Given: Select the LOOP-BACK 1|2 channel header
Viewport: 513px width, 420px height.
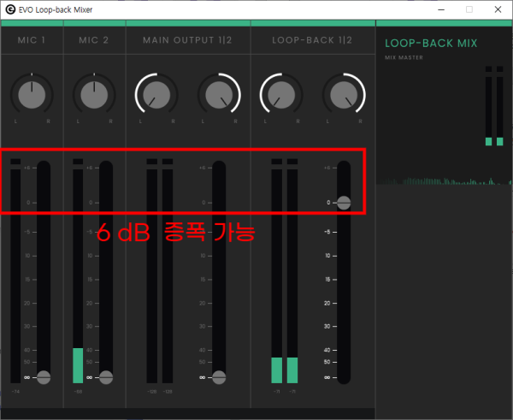Looking at the screenshot, I should point(312,40).
